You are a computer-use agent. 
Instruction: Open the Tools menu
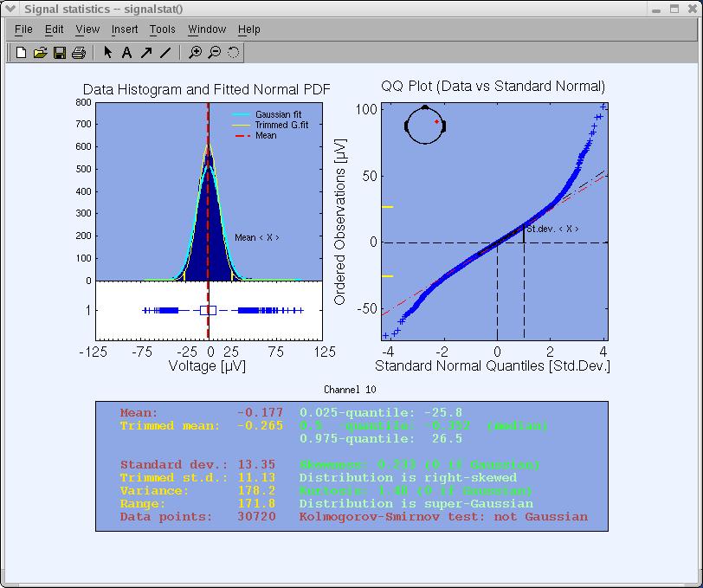click(x=163, y=29)
